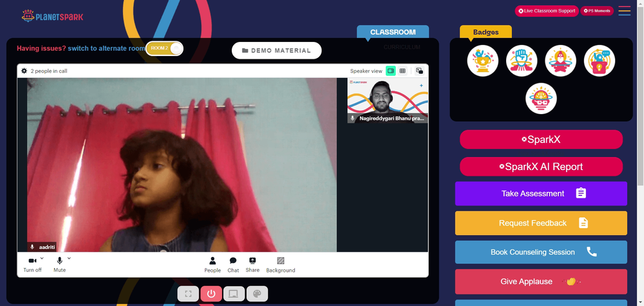Open the PlanetSpark logo home link

[53, 17]
